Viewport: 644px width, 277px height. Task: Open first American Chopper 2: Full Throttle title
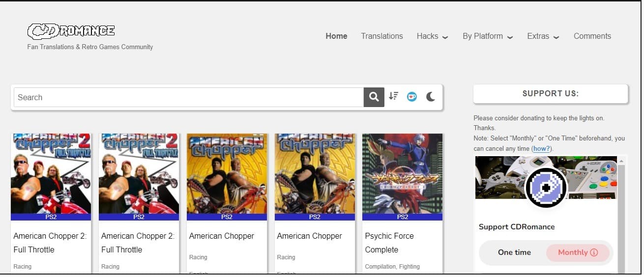[x=50, y=243]
